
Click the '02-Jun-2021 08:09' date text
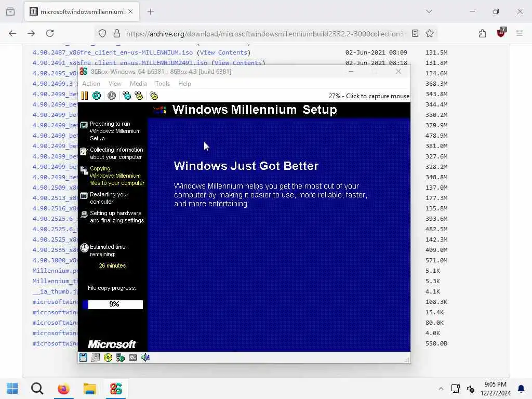coord(376,52)
